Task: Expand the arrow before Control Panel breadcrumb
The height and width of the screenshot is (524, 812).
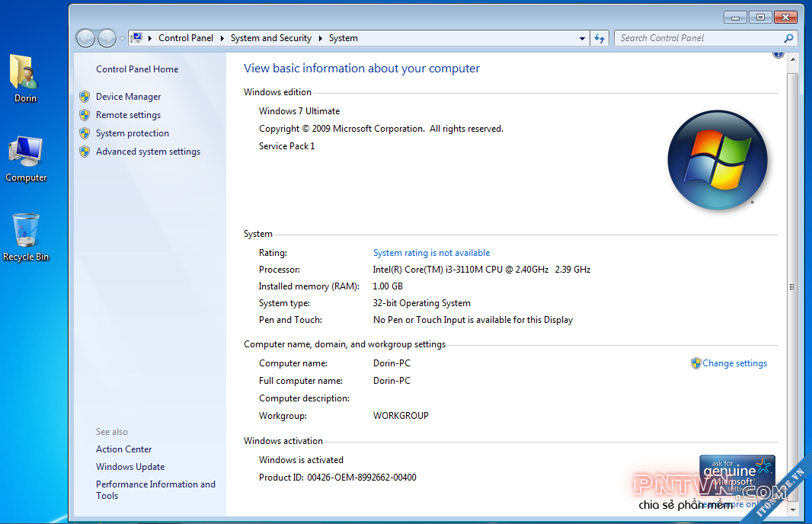Action: coord(149,38)
